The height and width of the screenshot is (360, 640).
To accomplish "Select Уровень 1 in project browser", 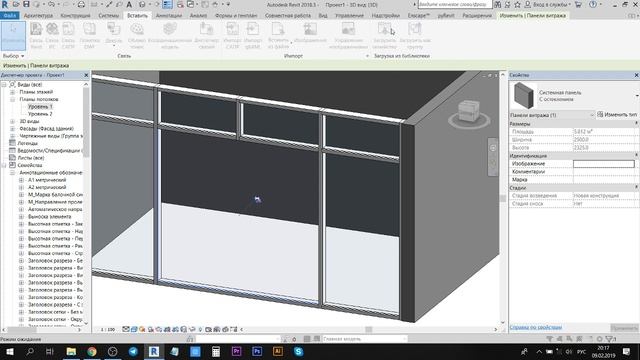I will pyautogui.click(x=40, y=107).
